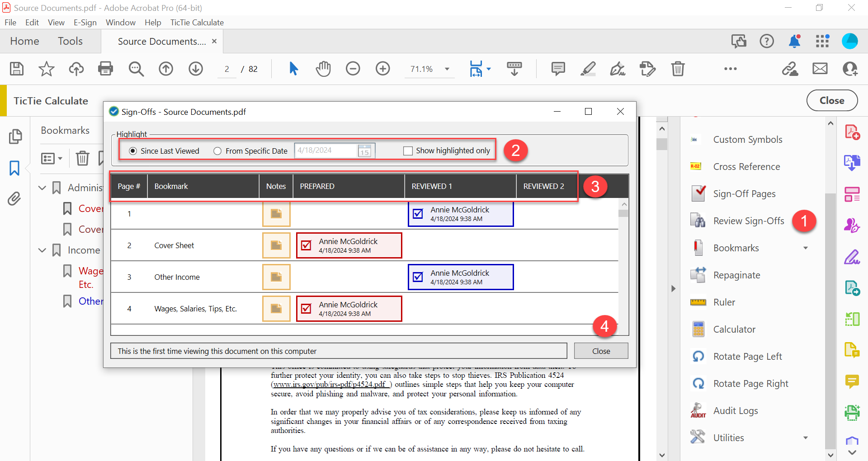This screenshot has width=868, height=461.
Task: Click the trash delete icon in toolbar
Action: pyautogui.click(x=678, y=69)
